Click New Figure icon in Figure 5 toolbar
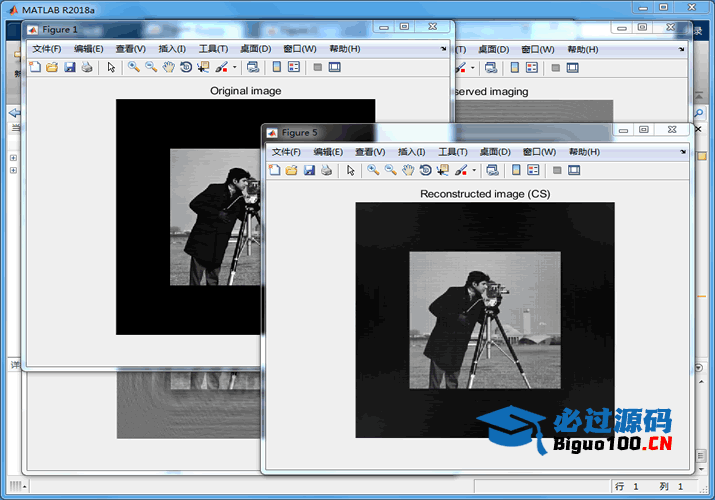Image resolution: width=715 pixels, height=500 pixels. pyautogui.click(x=275, y=170)
